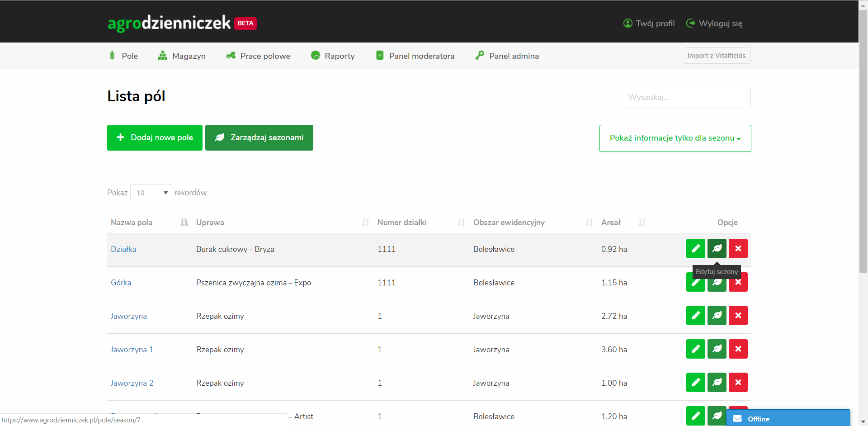Delete the Jaworzyna field with red X
The height and width of the screenshot is (426, 868).
point(738,316)
